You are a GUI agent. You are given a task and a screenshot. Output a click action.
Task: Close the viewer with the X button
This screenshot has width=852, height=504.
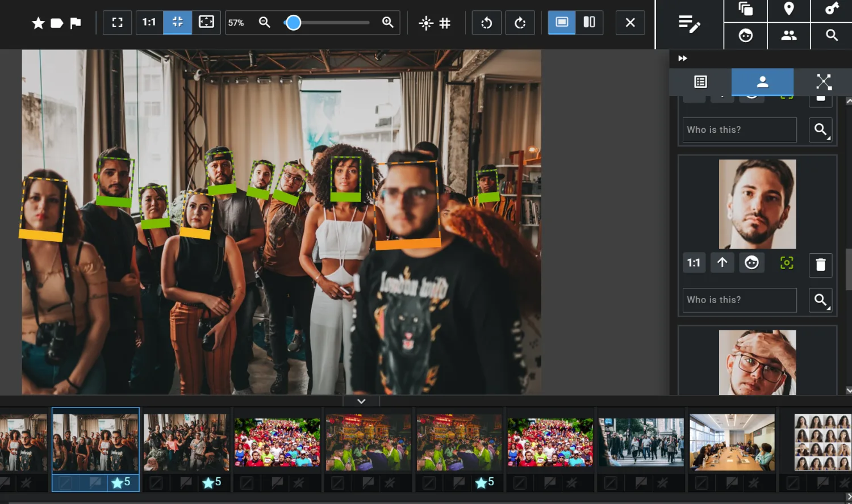click(x=630, y=23)
